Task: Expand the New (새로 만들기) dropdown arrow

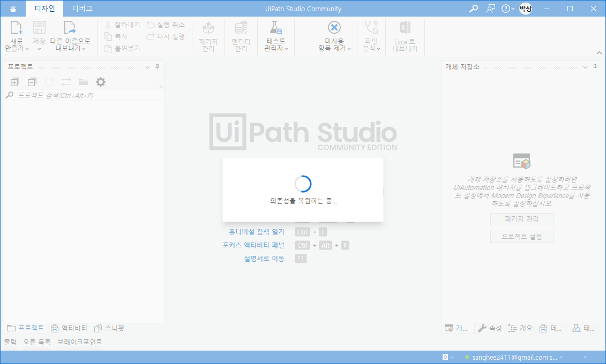Action: pos(27,49)
